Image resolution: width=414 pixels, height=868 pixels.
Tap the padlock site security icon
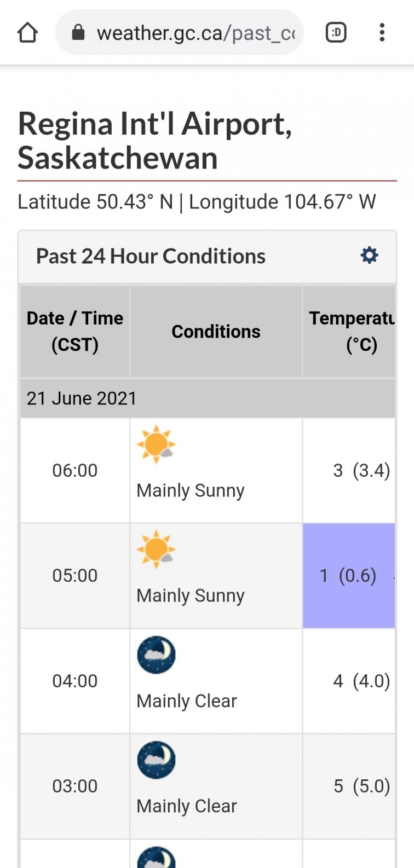click(79, 33)
